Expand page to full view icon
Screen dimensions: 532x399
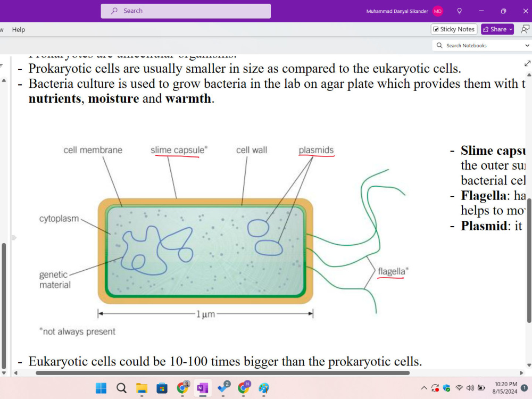(527, 63)
